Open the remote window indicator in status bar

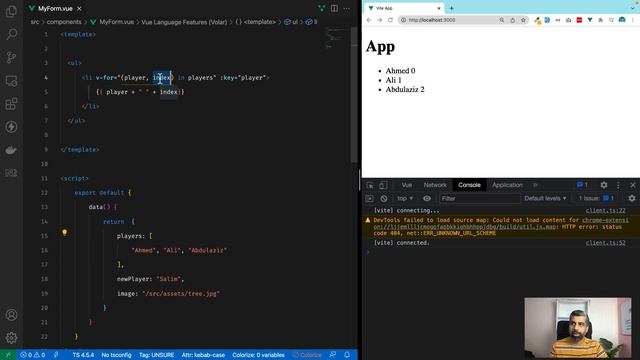(8, 355)
